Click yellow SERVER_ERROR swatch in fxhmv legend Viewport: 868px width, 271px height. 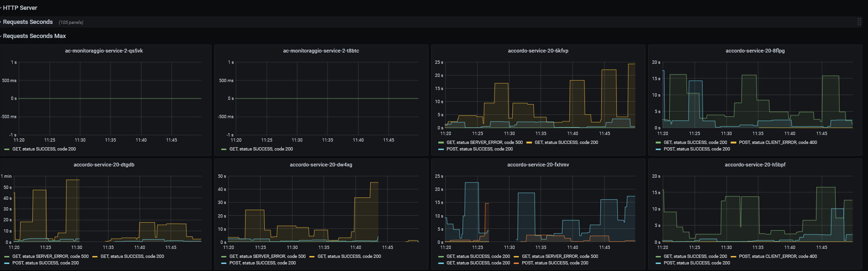click(x=516, y=256)
